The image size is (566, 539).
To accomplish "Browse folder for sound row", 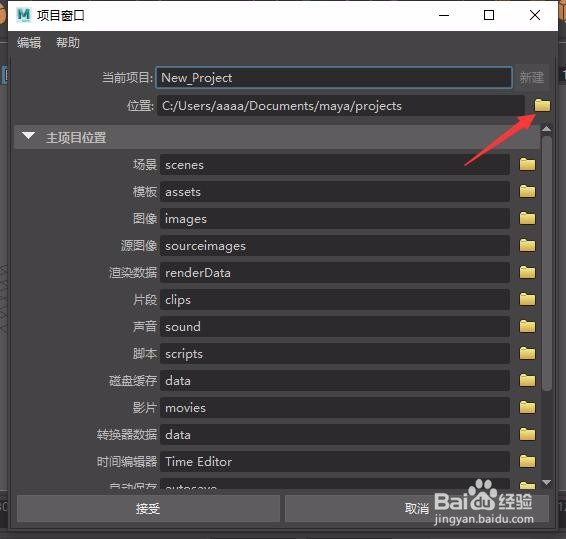I will pos(527,326).
